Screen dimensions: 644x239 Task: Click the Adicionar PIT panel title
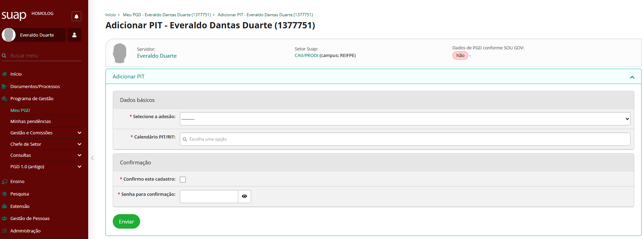coord(129,77)
